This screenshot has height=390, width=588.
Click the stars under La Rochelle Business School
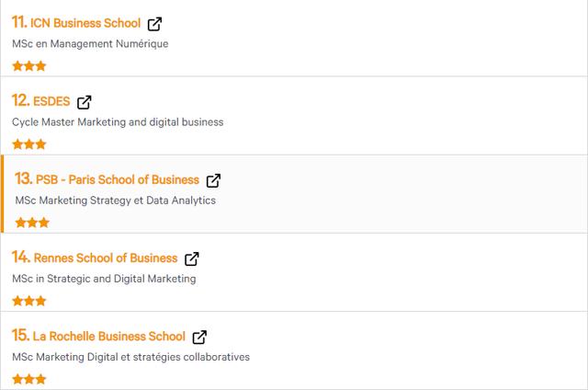coord(28,379)
